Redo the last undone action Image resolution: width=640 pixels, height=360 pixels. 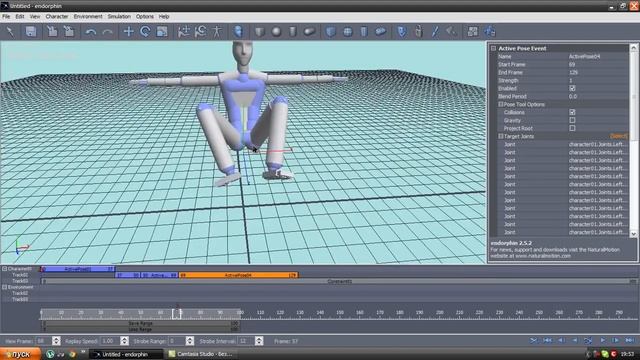tap(108, 31)
